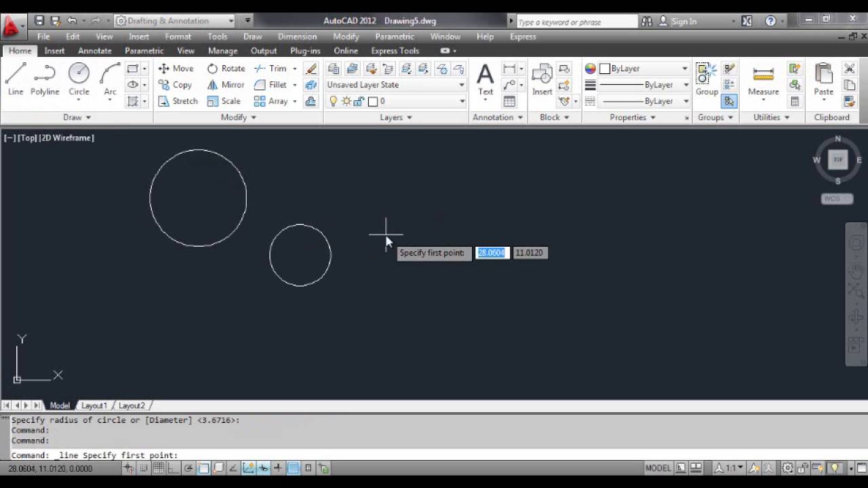Image resolution: width=868 pixels, height=488 pixels.
Task: Click the Mirror tool
Action: tap(225, 85)
